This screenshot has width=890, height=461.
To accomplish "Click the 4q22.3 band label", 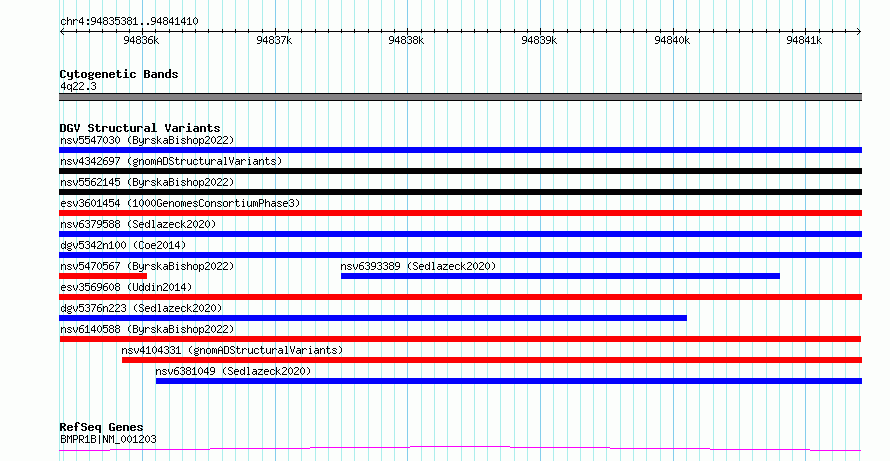I will tap(78, 86).
